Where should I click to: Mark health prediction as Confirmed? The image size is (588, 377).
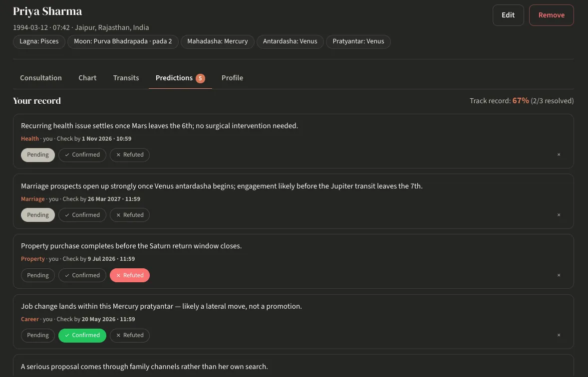[82, 155]
